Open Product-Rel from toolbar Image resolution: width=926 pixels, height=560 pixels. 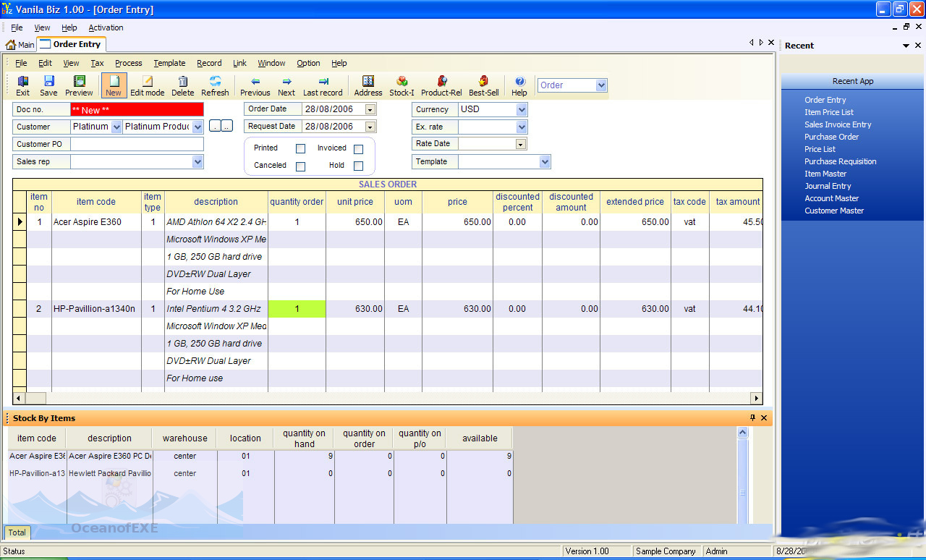pyautogui.click(x=441, y=85)
